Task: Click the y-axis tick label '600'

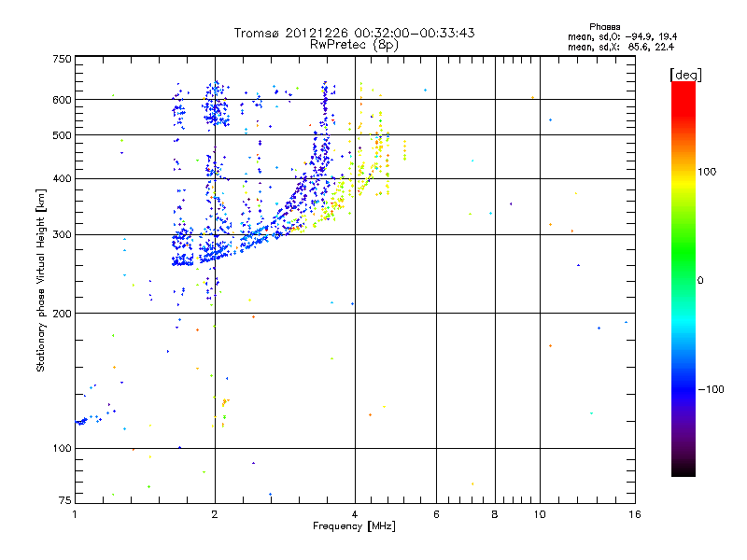Action: click(x=63, y=100)
